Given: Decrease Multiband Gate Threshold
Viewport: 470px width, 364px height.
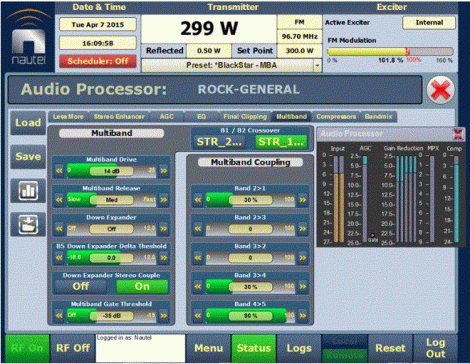Looking at the screenshot, I should [59, 315].
